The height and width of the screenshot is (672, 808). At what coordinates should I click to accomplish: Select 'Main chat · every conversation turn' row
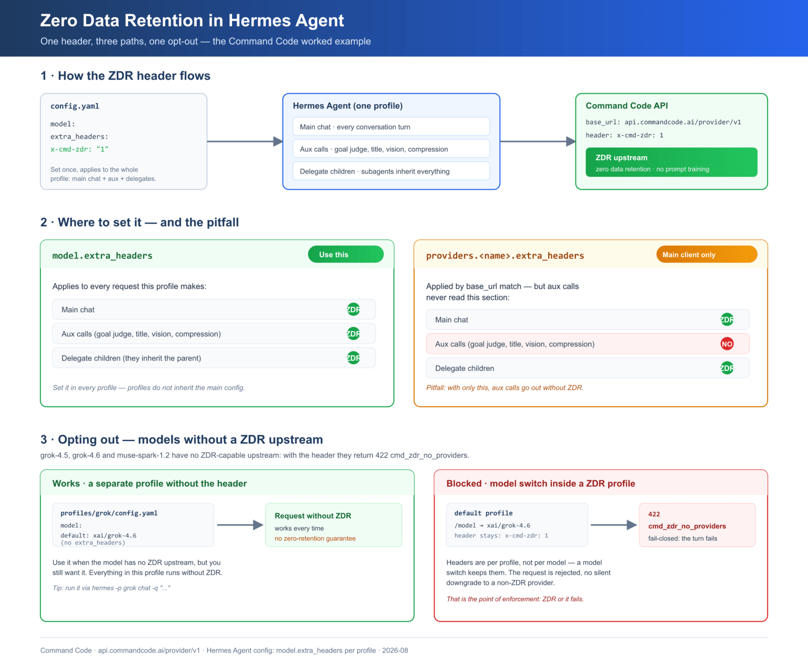point(391,127)
